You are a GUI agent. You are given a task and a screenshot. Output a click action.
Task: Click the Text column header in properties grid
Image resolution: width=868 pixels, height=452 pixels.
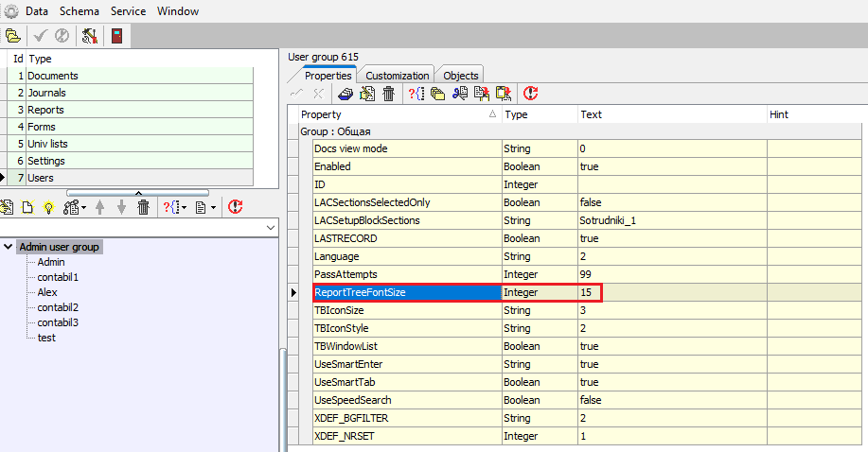coord(672,114)
